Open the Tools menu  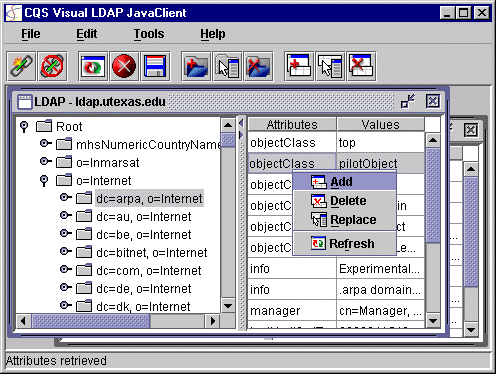point(149,34)
